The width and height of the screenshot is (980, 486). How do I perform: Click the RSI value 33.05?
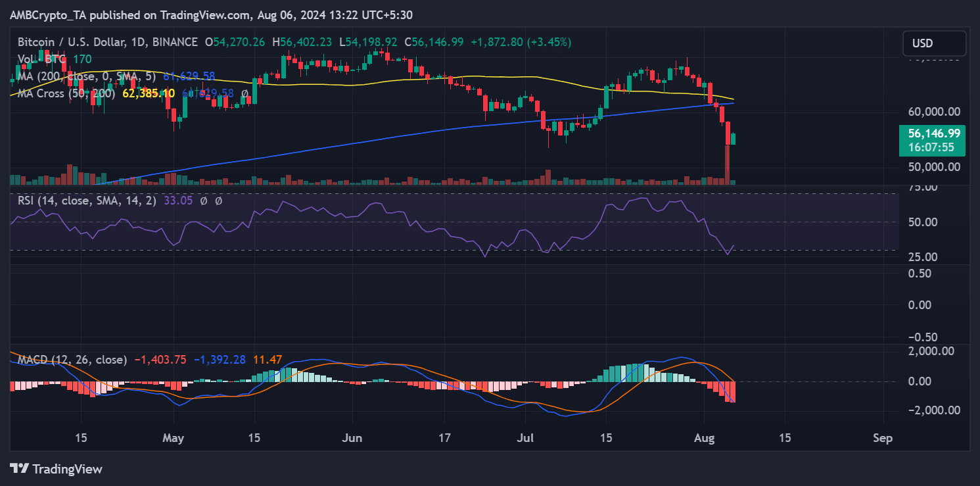(177, 201)
